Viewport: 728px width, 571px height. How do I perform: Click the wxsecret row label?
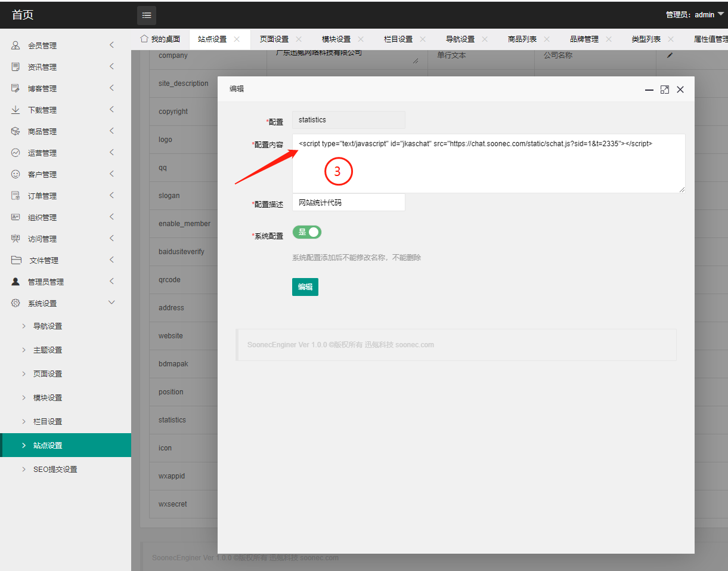tap(173, 504)
